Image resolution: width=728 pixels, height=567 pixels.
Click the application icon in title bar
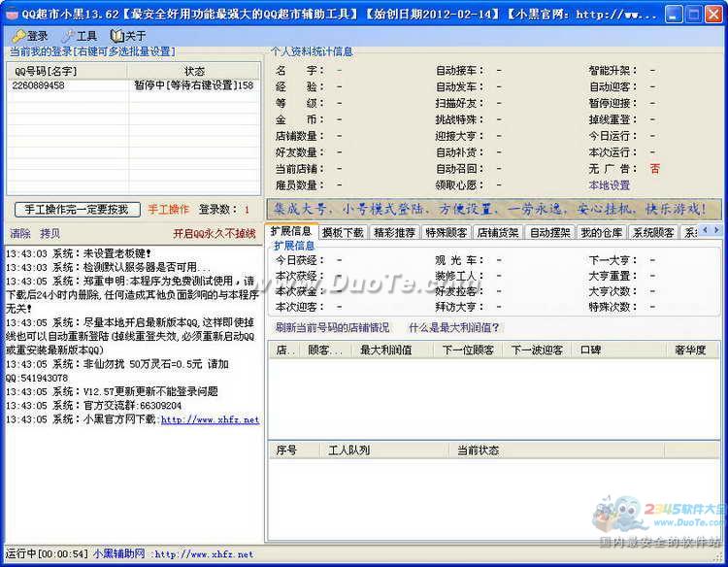(12, 15)
